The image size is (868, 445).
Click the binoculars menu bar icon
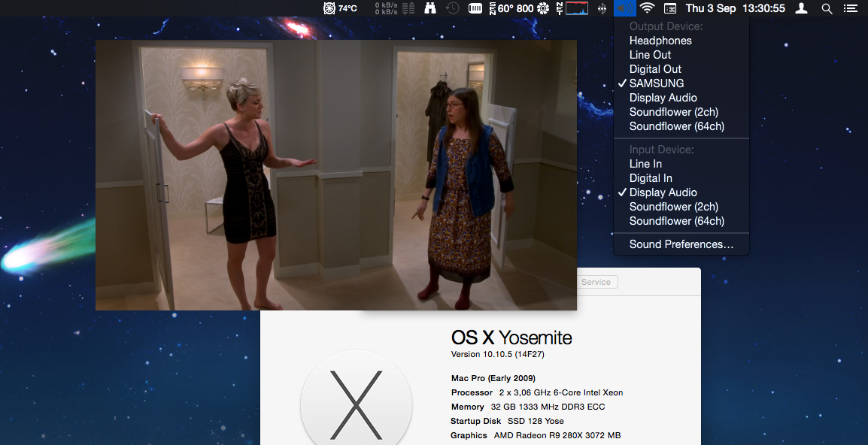click(430, 8)
